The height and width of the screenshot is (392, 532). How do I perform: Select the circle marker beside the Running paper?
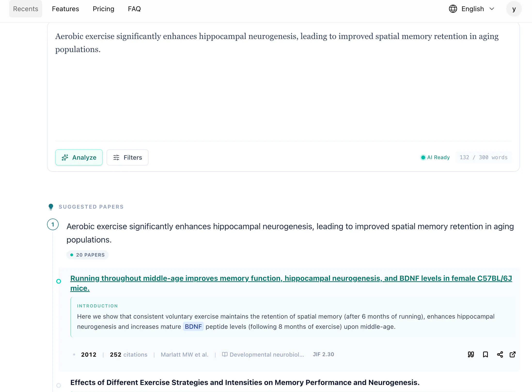[59, 281]
